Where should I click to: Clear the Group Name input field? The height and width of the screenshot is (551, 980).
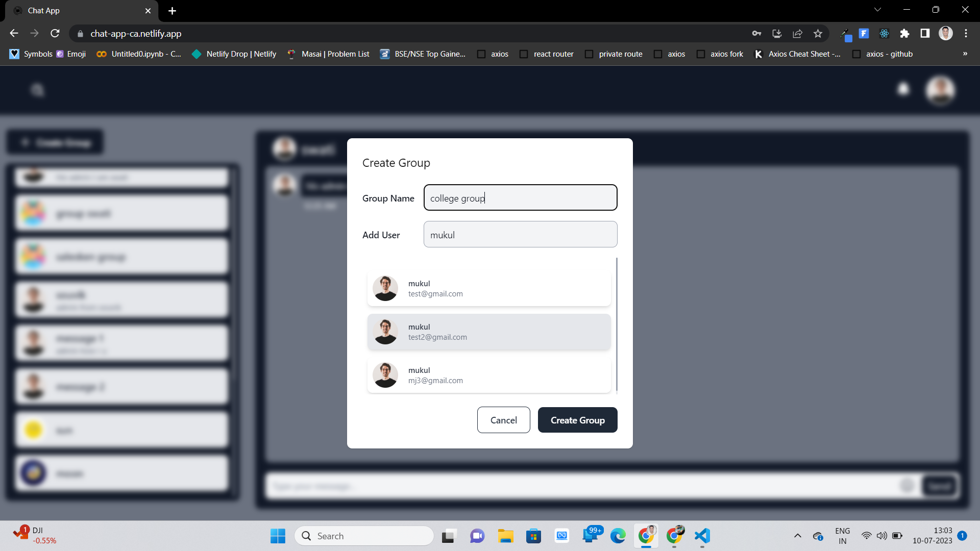522,198
